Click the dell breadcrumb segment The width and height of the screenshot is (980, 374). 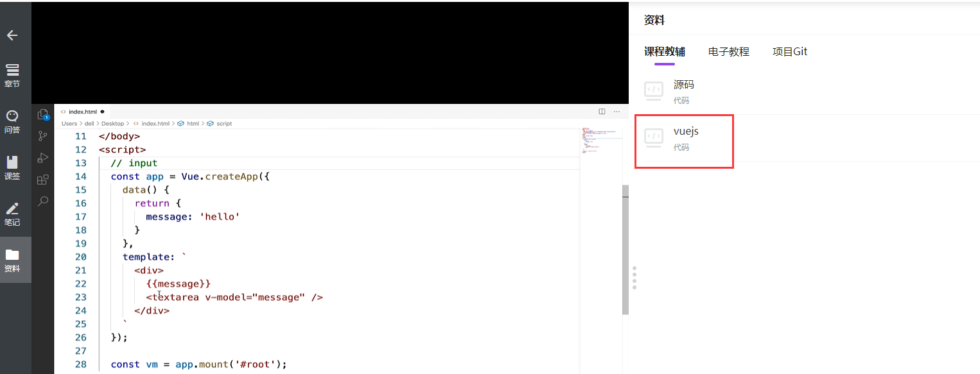(89, 123)
